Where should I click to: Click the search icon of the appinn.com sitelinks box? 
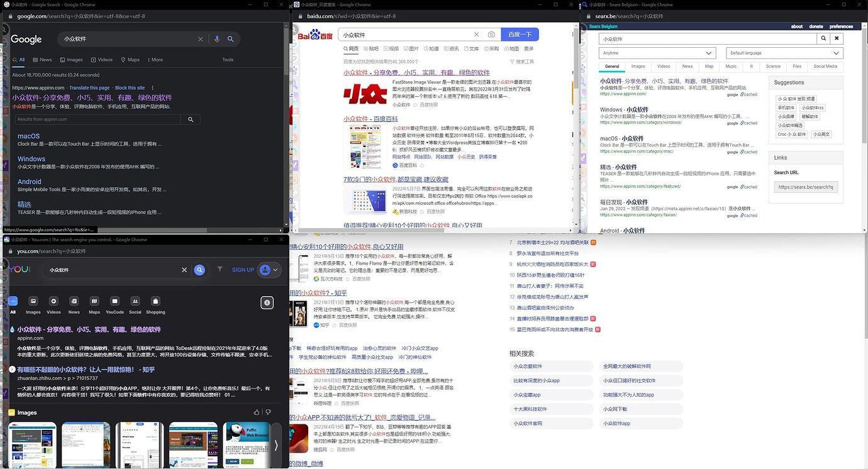191,119
